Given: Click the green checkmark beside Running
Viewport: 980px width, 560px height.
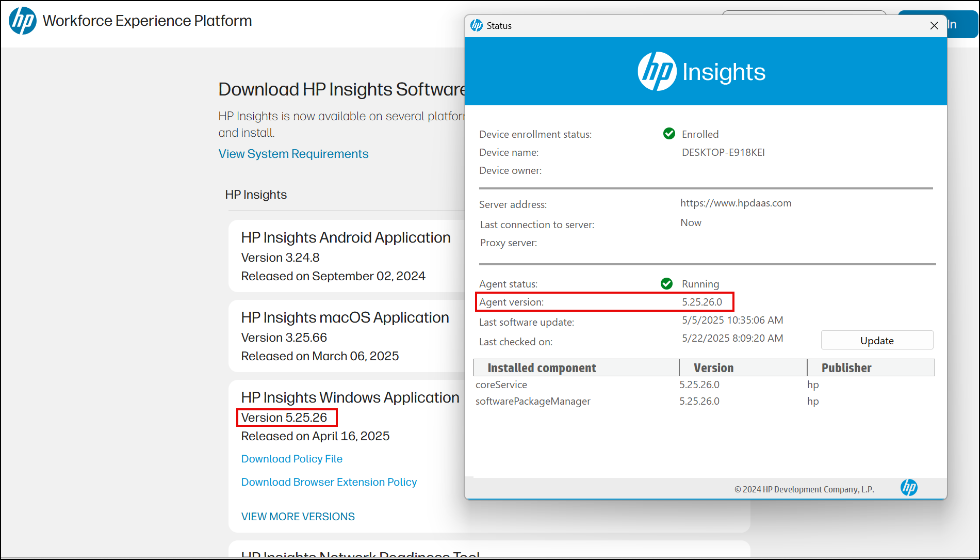Looking at the screenshot, I should tap(666, 283).
